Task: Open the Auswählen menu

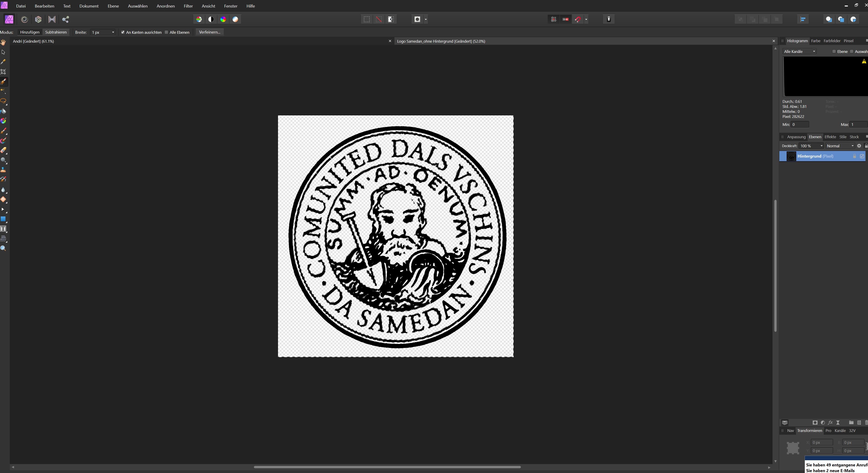Action: pos(137,6)
